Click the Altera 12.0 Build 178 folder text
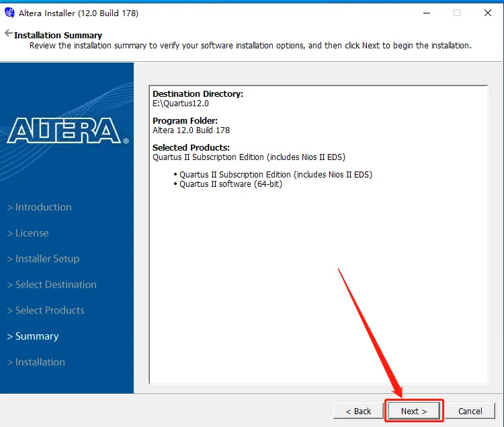 pyautogui.click(x=192, y=130)
